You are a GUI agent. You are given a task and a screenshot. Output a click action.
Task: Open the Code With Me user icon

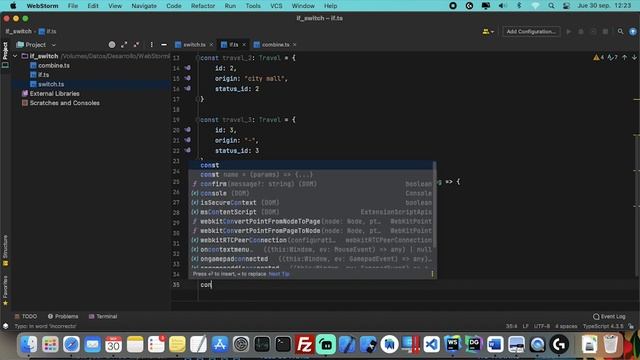pyautogui.click(x=488, y=31)
